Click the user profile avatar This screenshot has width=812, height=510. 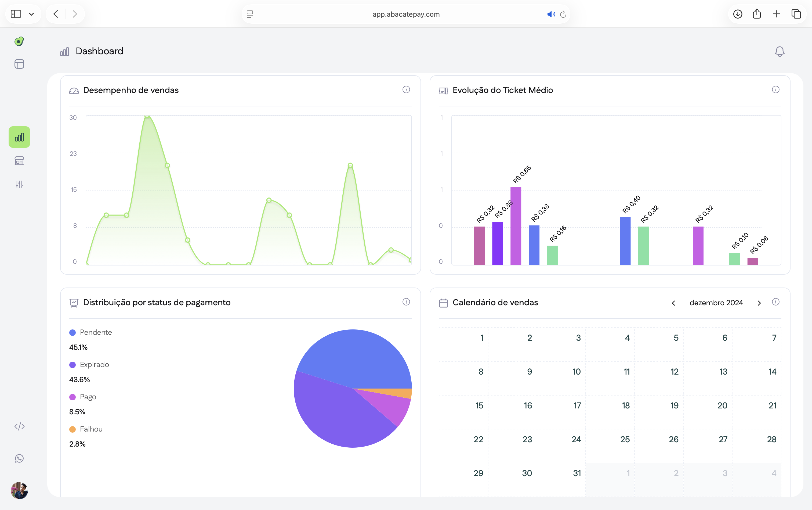[19, 490]
